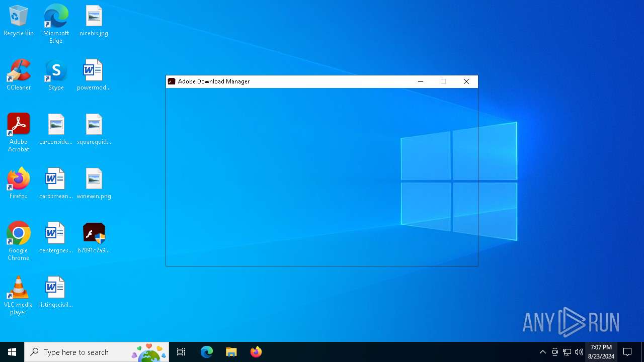Image resolution: width=644 pixels, height=362 pixels.
Task: Open Microsoft Edge from the taskbar
Action: tap(207, 352)
